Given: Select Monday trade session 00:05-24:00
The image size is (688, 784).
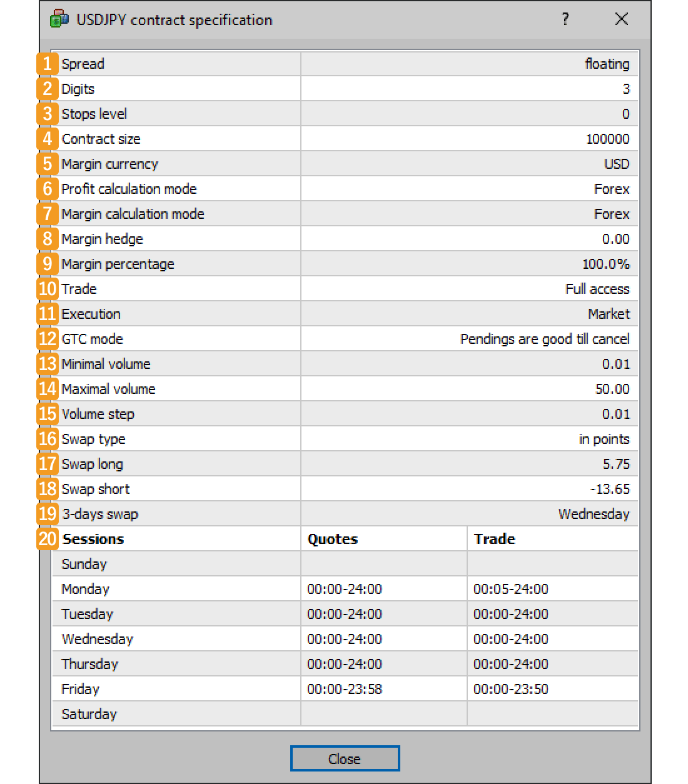Looking at the screenshot, I should pyautogui.click(x=510, y=589).
